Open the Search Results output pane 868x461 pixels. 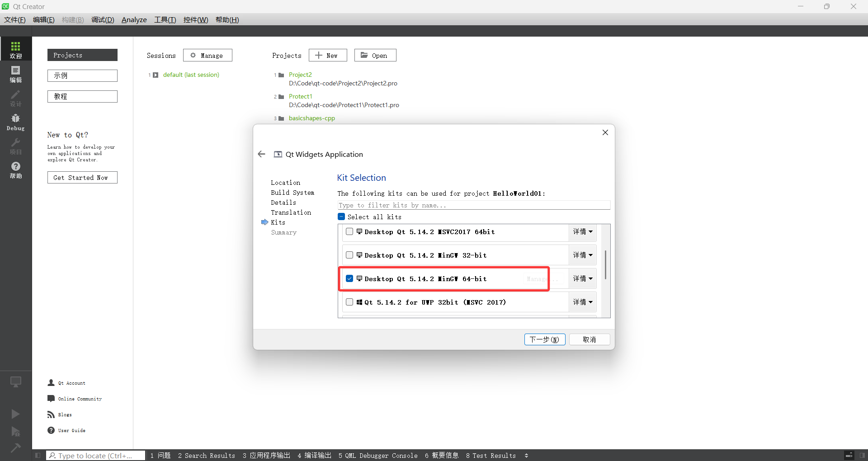coord(207,456)
